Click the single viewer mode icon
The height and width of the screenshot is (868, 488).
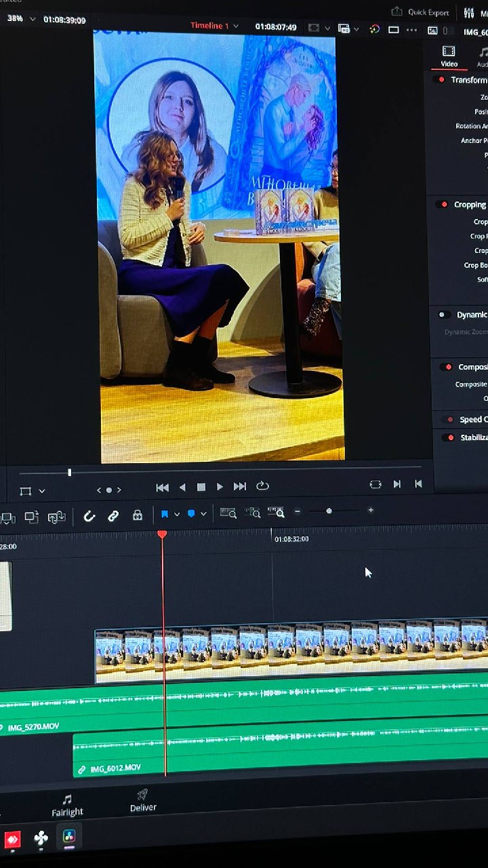(x=394, y=30)
